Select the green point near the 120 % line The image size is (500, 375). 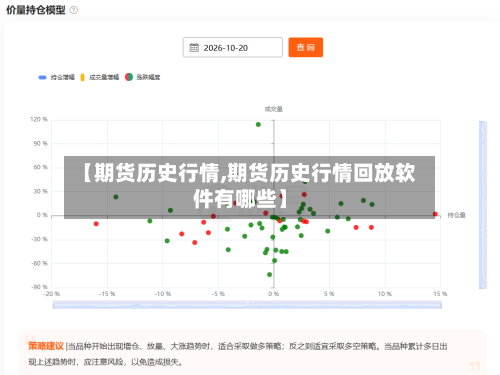(x=258, y=125)
